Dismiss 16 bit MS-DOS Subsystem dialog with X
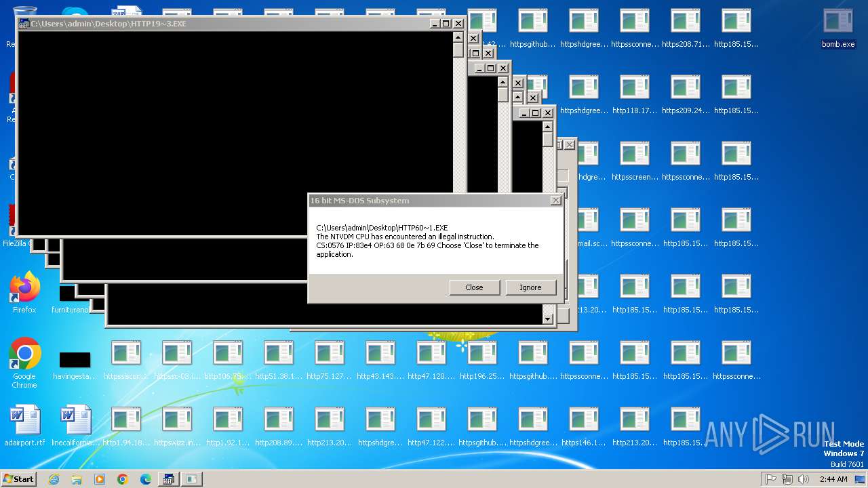 pyautogui.click(x=556, y=201)
